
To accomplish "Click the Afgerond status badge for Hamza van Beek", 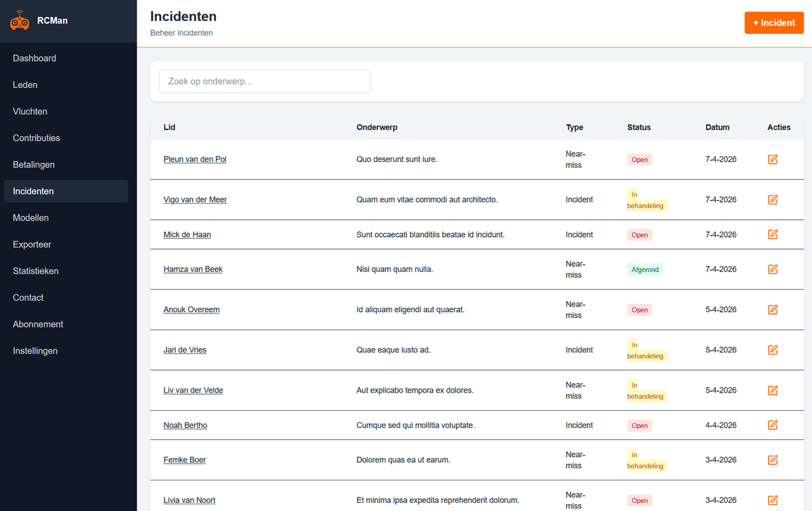I will coord(644,269).
